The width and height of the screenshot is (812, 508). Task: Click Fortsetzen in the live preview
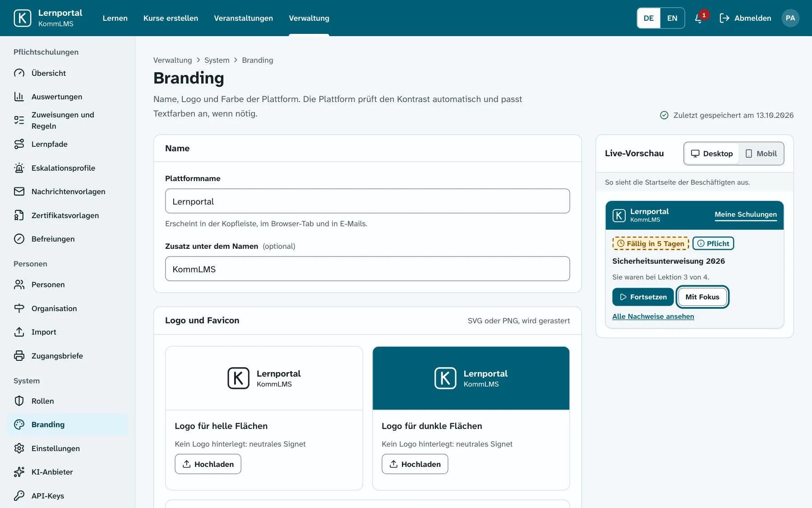point(643,297)
